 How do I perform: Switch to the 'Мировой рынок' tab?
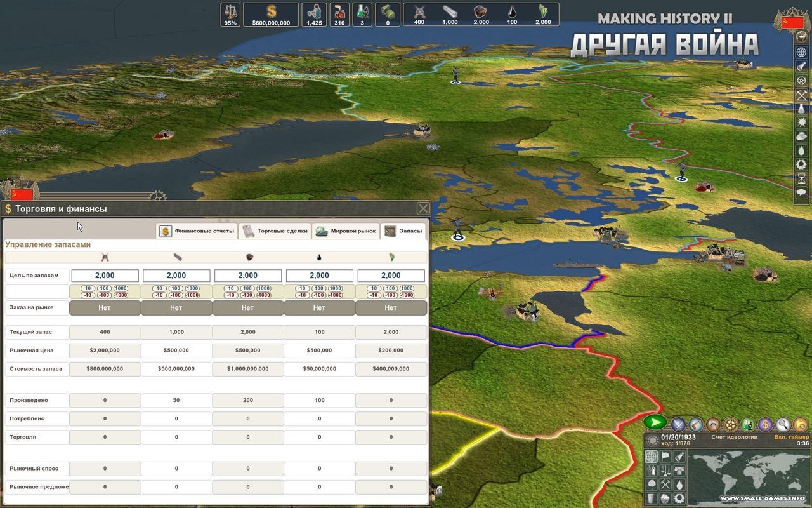click(x=346, y=231)
